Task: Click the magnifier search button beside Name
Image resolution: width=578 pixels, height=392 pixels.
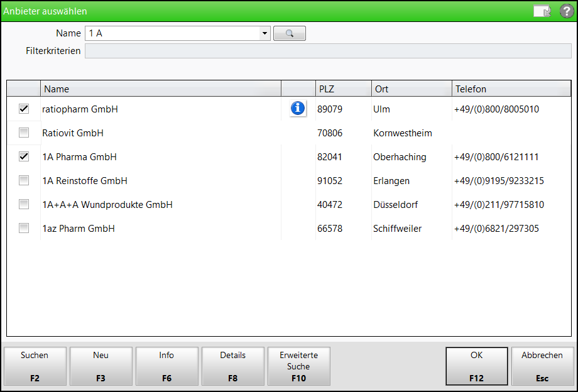Action: (290, 33)
